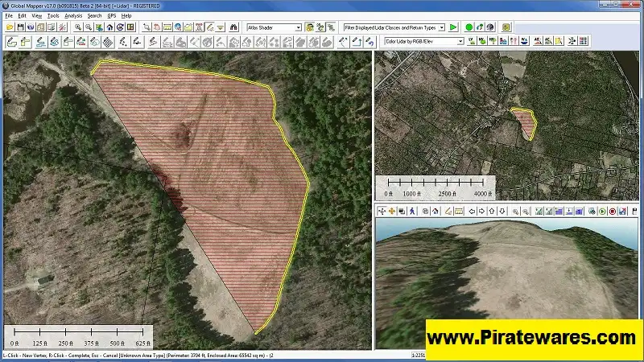Expand the Atlas Shader dropdown
644x362 pixels.
(x=298, y=27)
